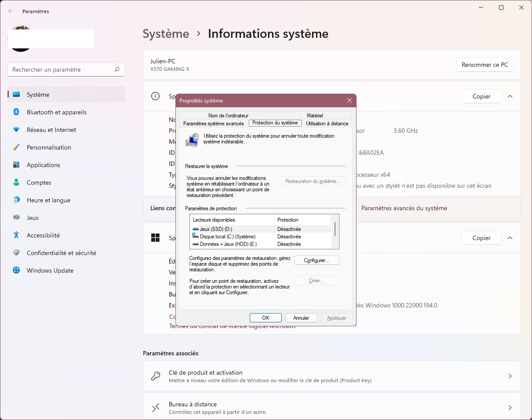
Task: Click the Appliquer button
Action: tap(337, 318)
